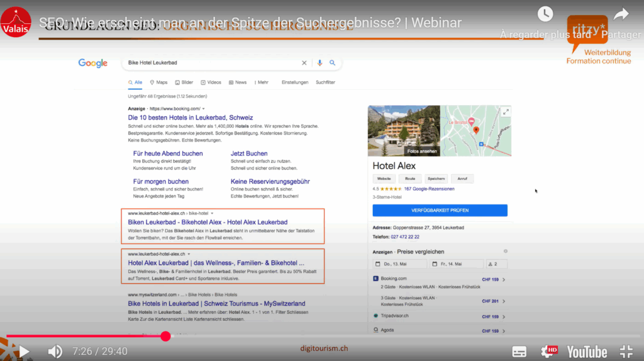The width and height of the screenshot is (644, 361).
Task: Open Für heute Abend buchen link
Action: pyautogui.click(x=168, y=153)
